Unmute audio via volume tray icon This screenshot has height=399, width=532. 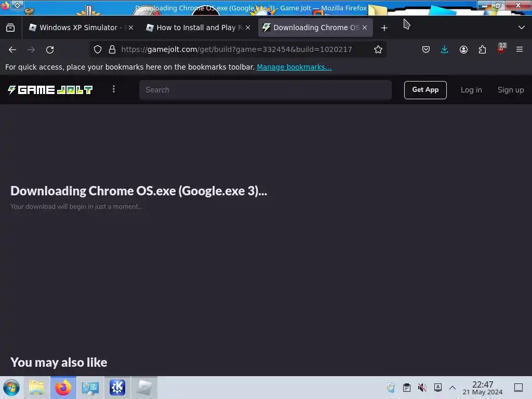pos(422,388)
